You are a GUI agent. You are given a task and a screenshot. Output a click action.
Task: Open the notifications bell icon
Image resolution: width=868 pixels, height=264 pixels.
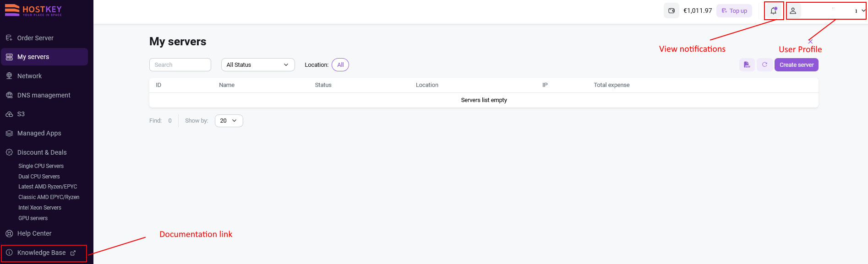pyautogui.click(x=773, y=11)
